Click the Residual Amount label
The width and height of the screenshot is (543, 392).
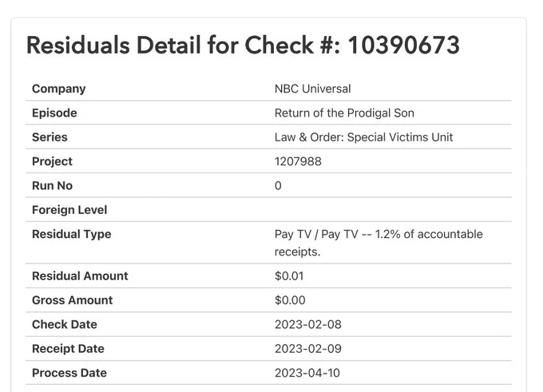coord(80,276)
